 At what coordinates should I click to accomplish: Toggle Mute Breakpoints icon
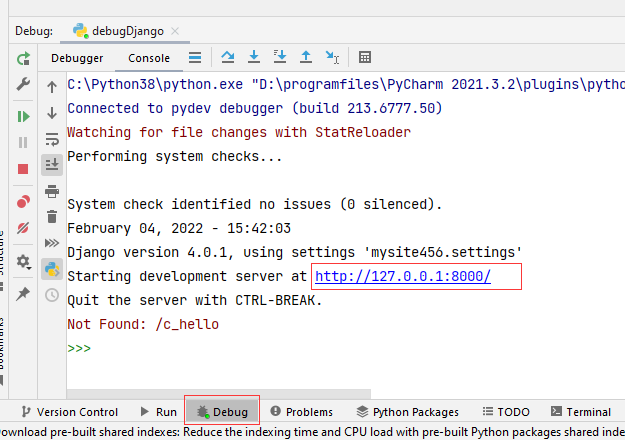click(x=23, y=228)
